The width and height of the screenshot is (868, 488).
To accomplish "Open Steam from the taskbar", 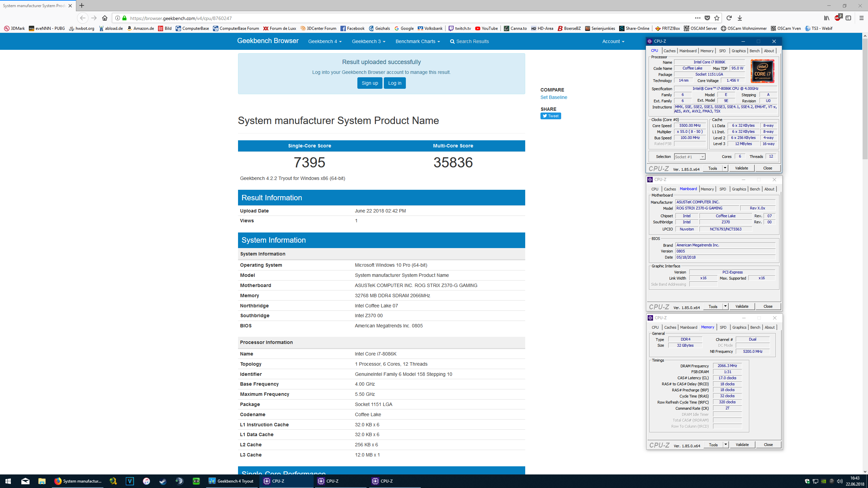I will pyautogui.click(x=163, y=481).
